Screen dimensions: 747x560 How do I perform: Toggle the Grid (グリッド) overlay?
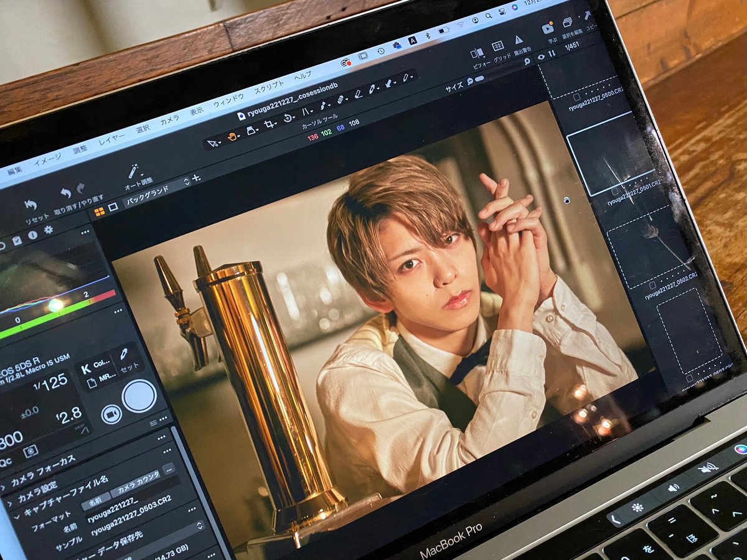point(498,46)
